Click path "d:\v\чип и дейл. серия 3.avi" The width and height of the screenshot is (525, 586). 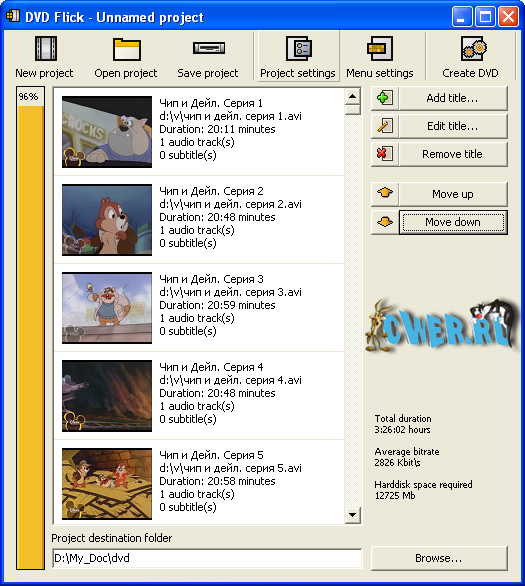[231, 292]
